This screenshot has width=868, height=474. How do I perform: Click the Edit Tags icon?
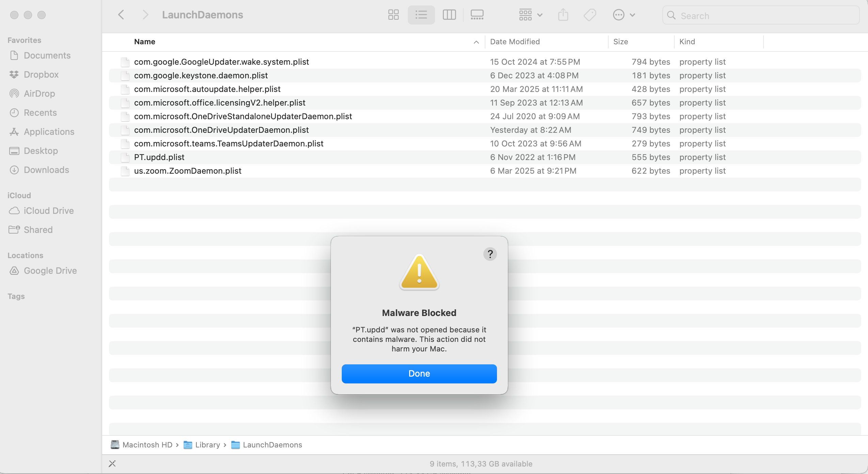pos(590,15)
